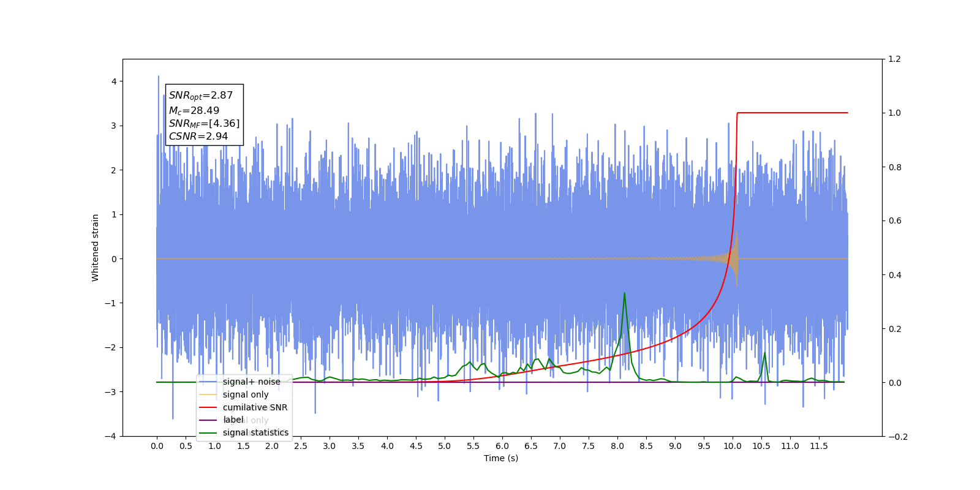This screenshot has height=490, width=980.
Task: Click the SNRopt=2.87 annotation text
Action: pyautogui.click(x=201, y=96)
